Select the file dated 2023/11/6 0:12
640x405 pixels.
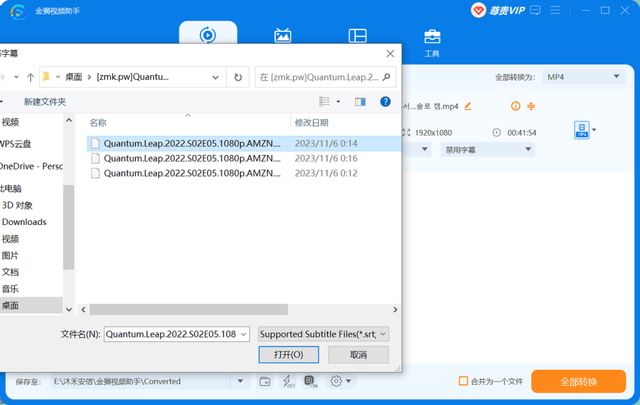(x=244, y=173)
